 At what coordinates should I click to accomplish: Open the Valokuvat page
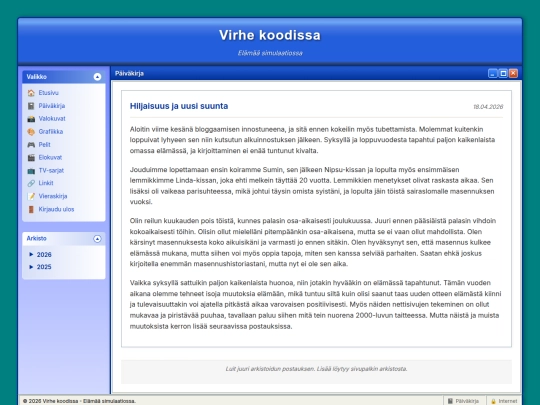tap(52, 119)
